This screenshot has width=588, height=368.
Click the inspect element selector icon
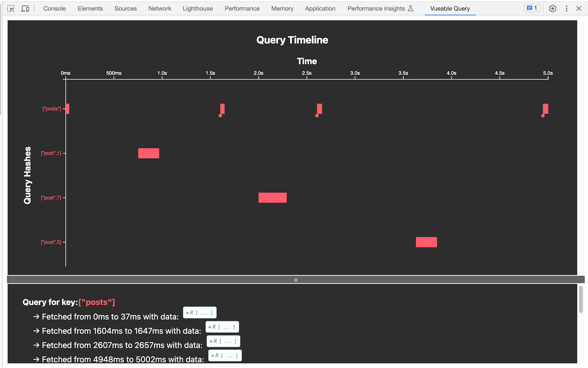pos(11,8)
